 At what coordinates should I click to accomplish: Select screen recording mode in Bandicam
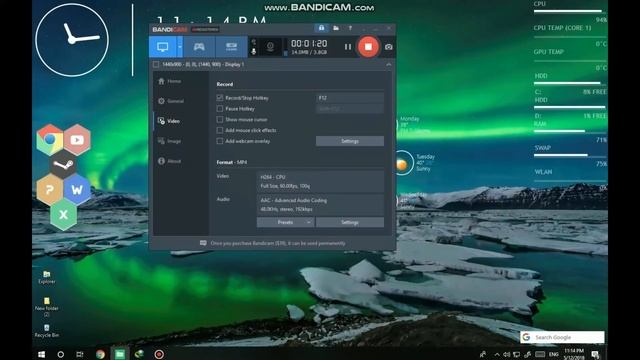point(162,47)
